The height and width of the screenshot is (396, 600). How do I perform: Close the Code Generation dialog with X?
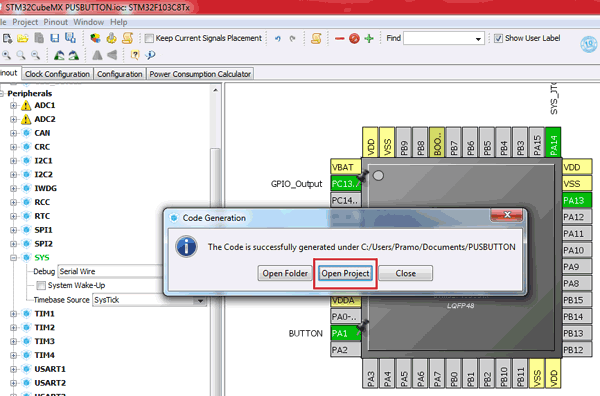tap(507, 215)
